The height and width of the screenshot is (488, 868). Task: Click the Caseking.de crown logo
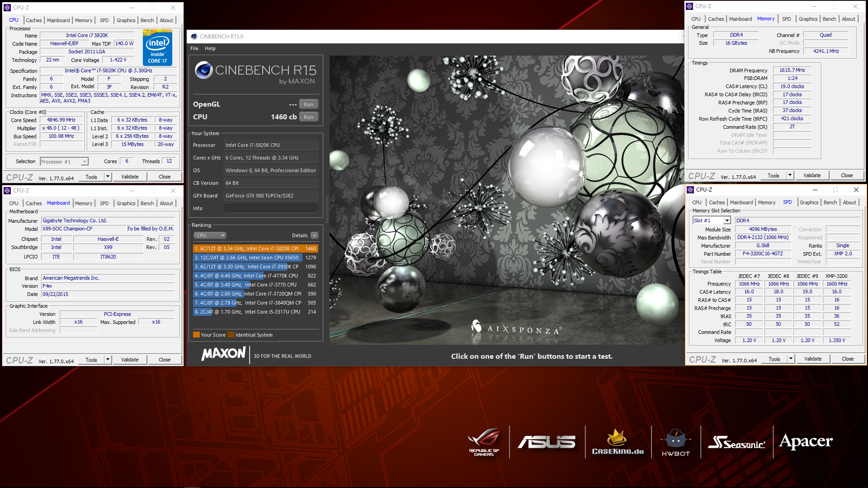(618, 441)
